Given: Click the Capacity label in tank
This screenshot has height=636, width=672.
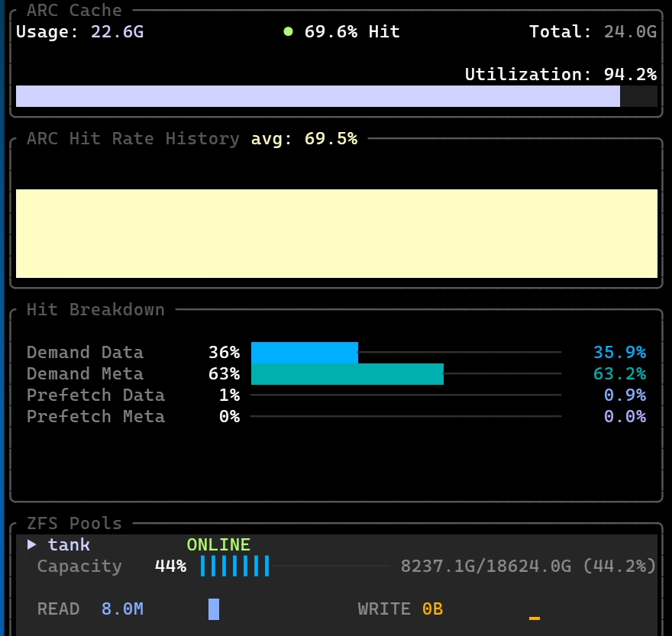Looking at the screenshot, I should (x=79, y=567).
